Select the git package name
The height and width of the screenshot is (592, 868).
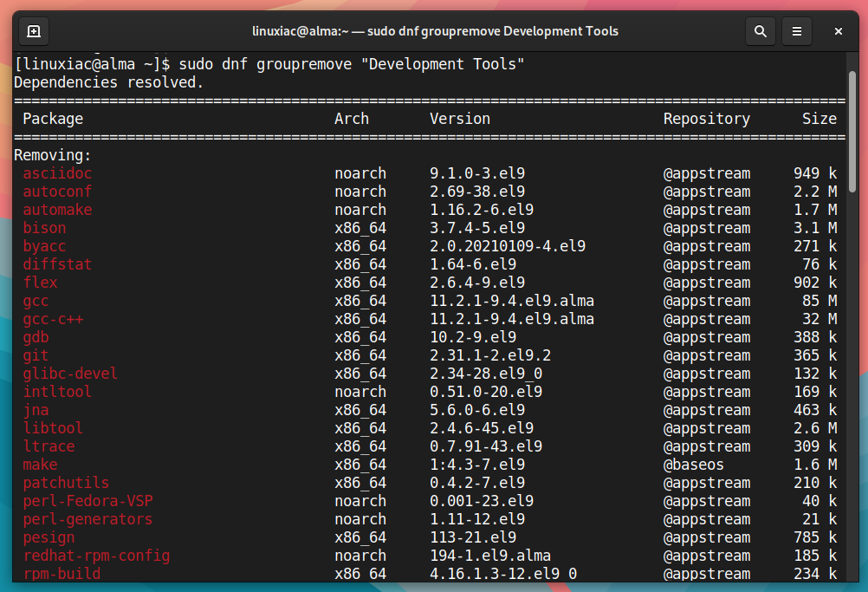pos(36,355)
